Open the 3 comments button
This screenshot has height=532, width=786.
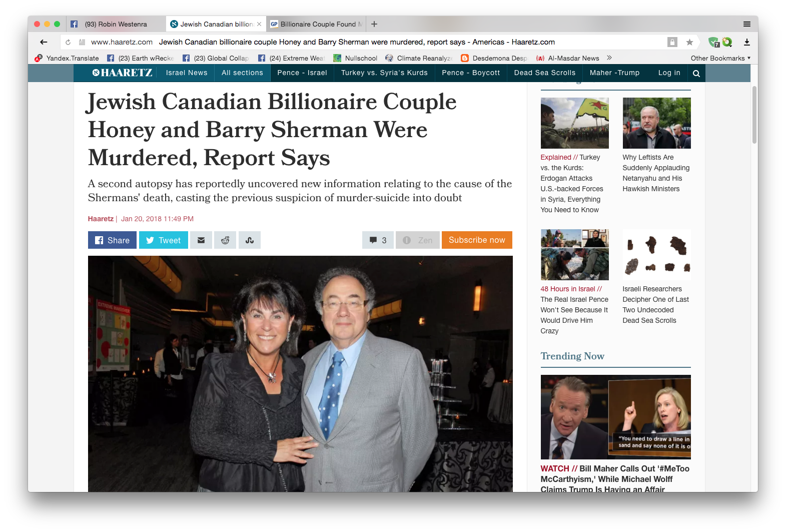pos(378,240)
